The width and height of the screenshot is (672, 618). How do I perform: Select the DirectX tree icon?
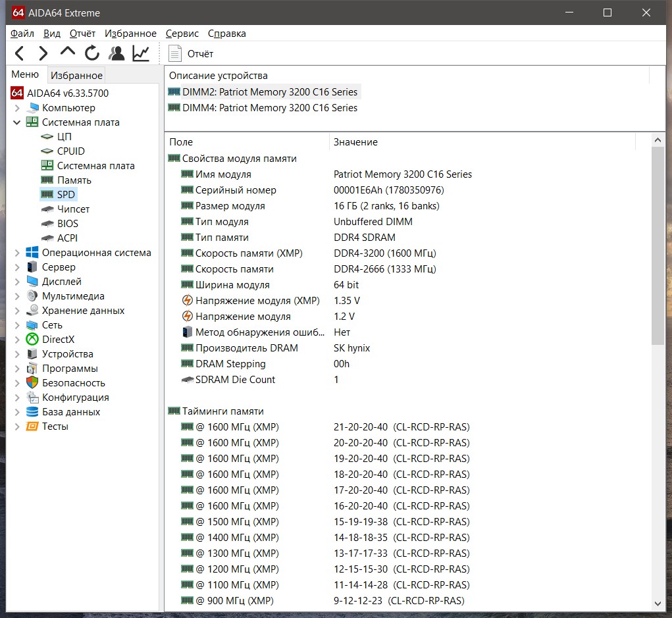point(32,340)
